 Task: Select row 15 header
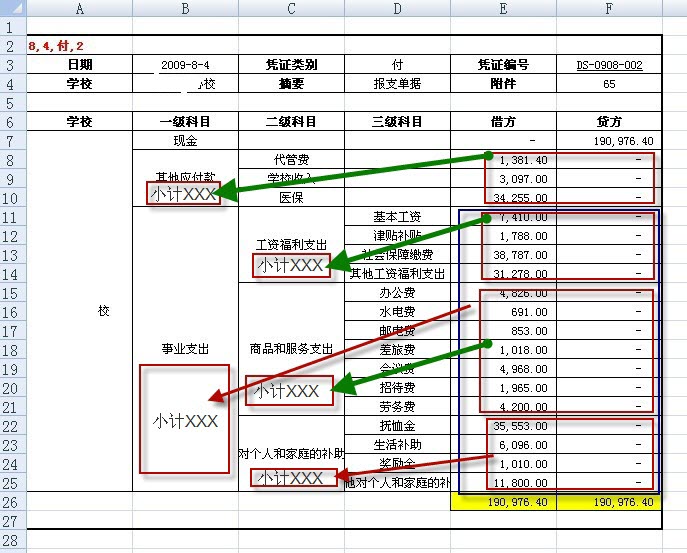[x=13, y=293]
